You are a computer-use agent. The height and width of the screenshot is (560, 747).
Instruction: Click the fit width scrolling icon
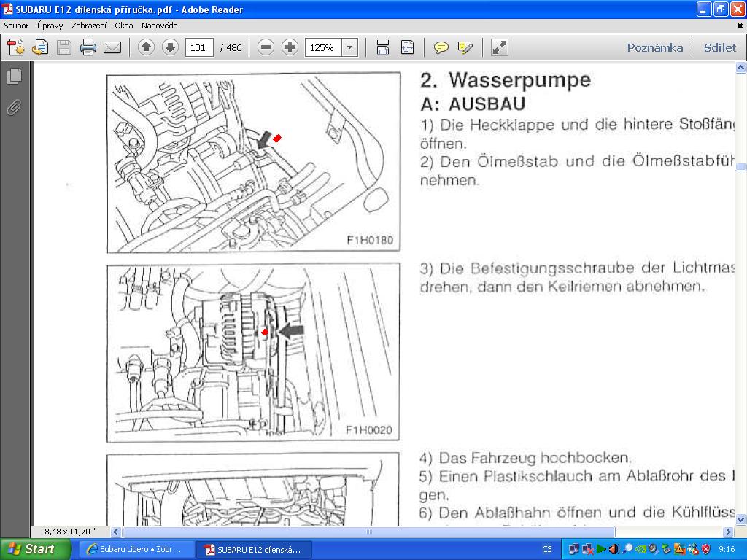click(x=382, y=47)
